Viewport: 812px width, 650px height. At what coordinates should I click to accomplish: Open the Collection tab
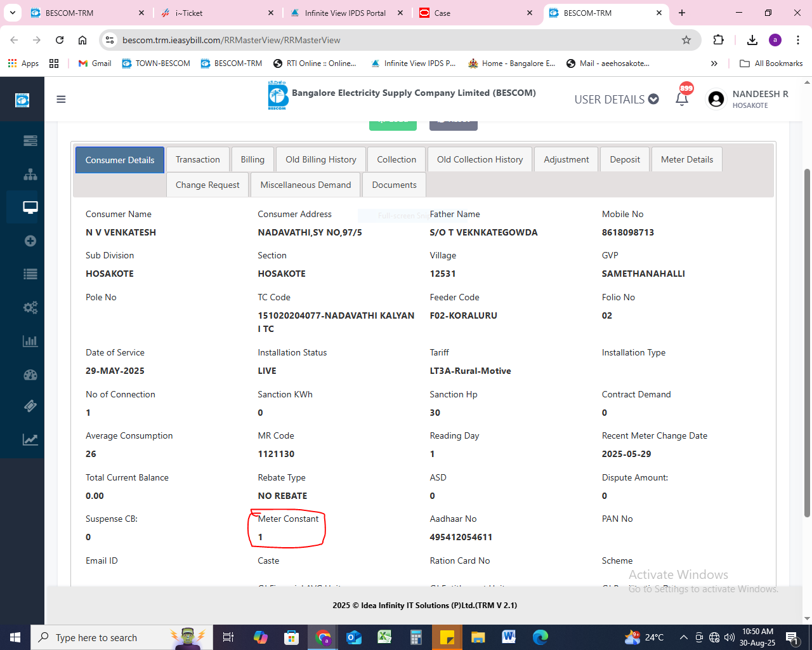pyautogui.click(x=396, y=159)
